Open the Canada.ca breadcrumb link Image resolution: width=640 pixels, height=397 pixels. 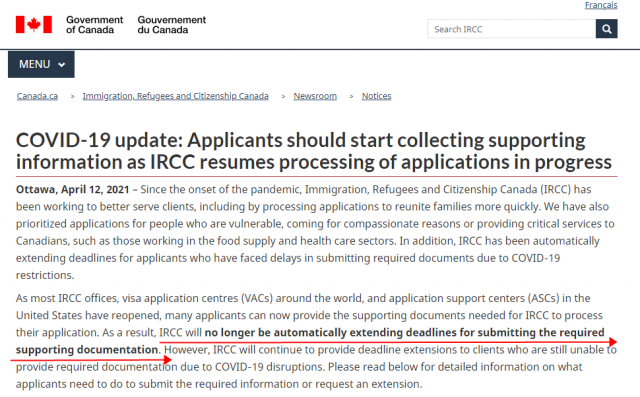37,96
